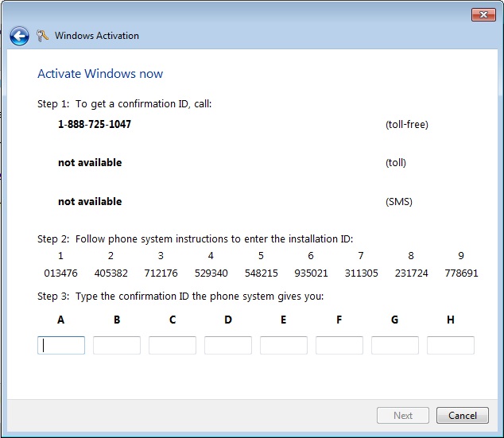Click the (toll-free) label
Screen dimensions: 504x438
(407, 124)
